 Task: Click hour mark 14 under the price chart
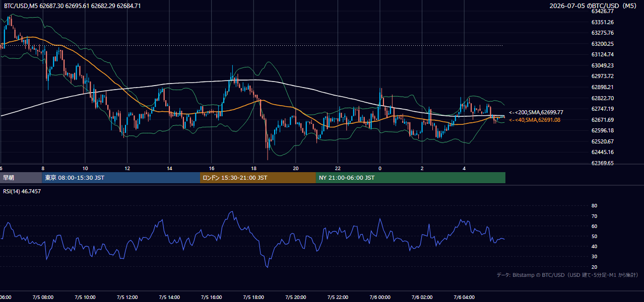point(169,168)
